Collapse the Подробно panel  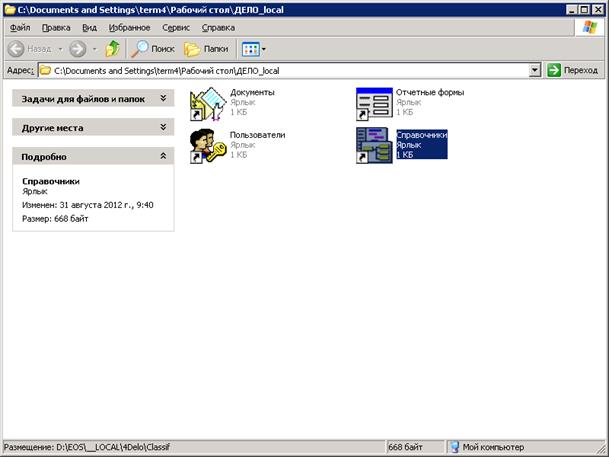93,156
